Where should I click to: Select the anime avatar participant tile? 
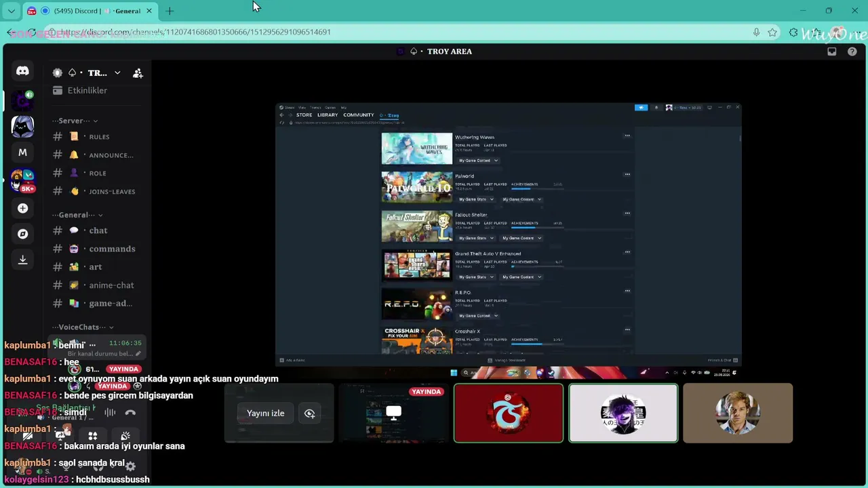point(623,413)
